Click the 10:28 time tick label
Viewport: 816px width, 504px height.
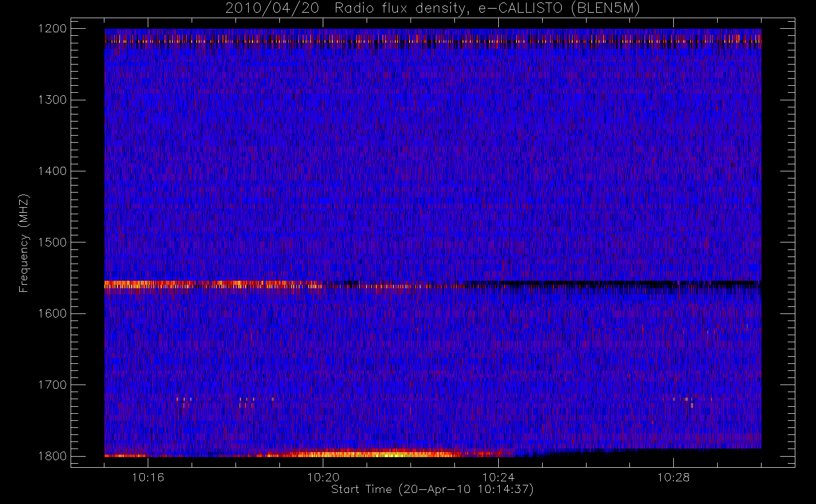tap(673, 477)
